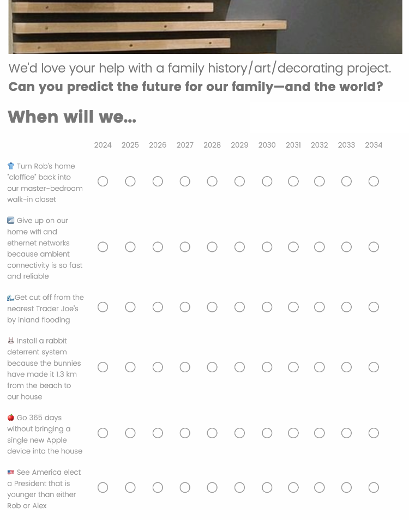
Task: Pick 2029 for the Apple device row
Action: [x=239, y=433]
